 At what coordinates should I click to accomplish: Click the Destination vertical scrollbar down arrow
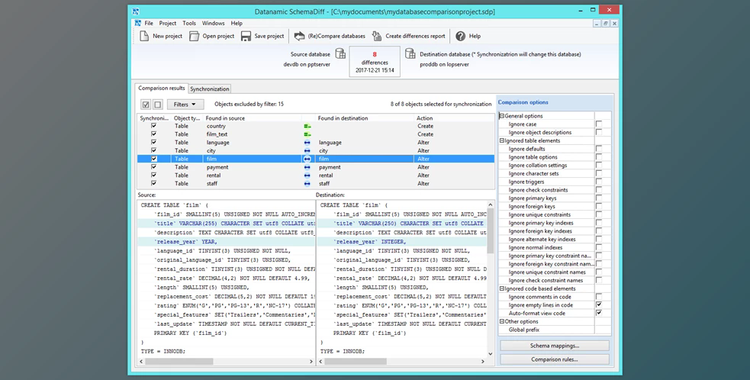click(490, 354)
